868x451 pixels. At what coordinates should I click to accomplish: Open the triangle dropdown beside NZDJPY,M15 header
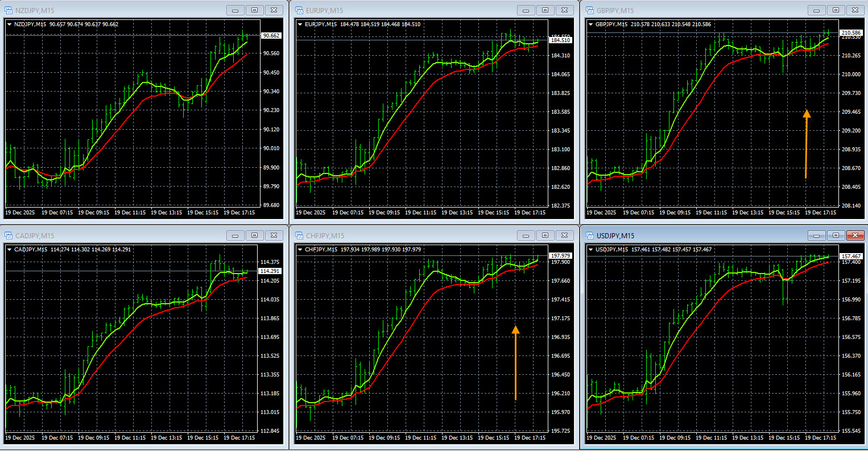(9, 24)
